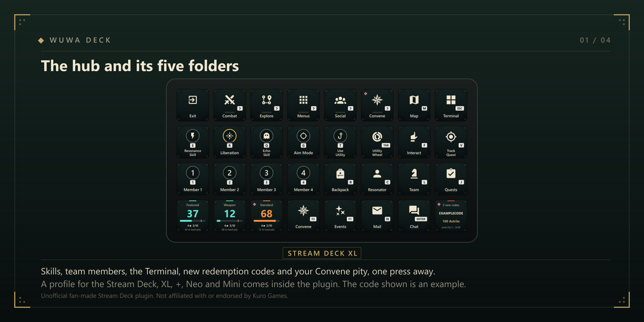Viewport: 644px width, 322px height.
Task: Click the Use Utility key
Action: (340, 142)
